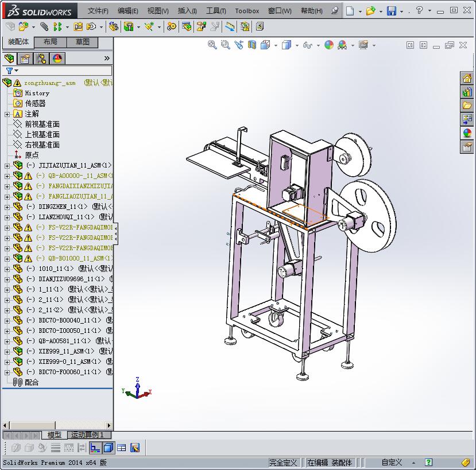Open the ConfigurationManager tab icon
The image size is (476, 470).
[x=41, y=59]
